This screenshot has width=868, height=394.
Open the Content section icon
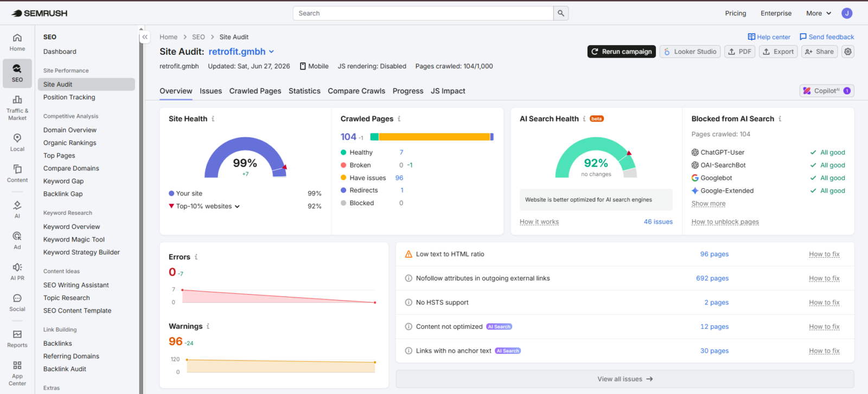[x=17, y=174]
